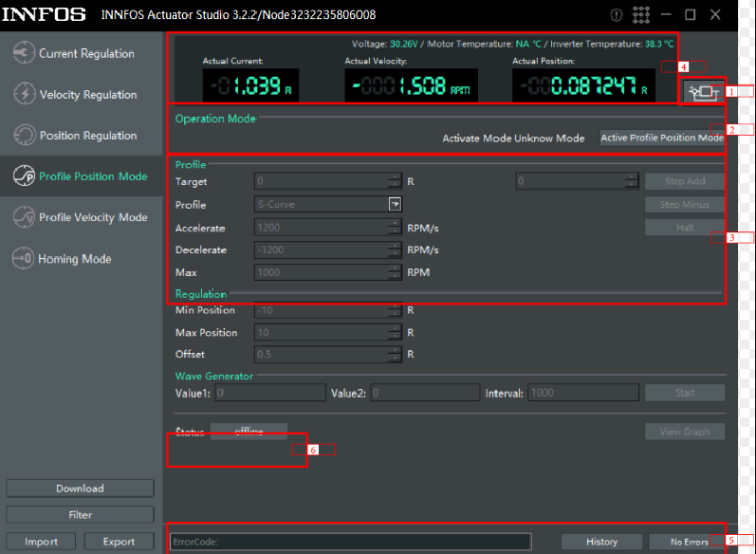
Task: Expand the Profile S-Curve dropdown
Action: coord(395,204)
